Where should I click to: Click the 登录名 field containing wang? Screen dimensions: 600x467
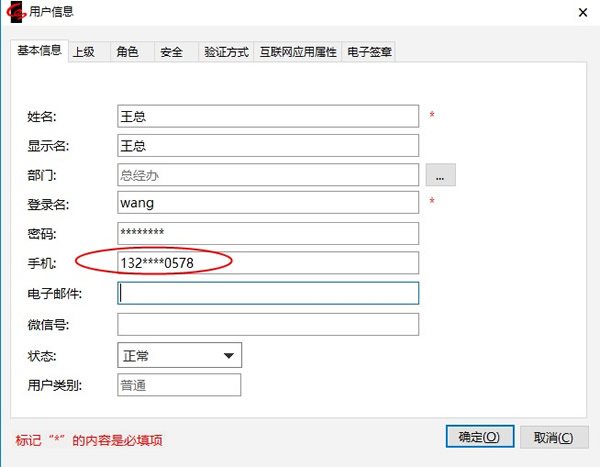coord(267,203)
